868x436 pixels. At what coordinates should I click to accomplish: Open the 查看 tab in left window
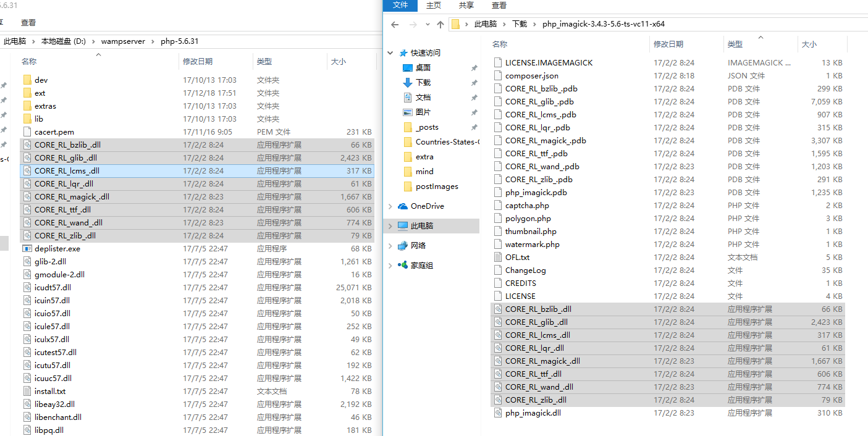[28, 22]
